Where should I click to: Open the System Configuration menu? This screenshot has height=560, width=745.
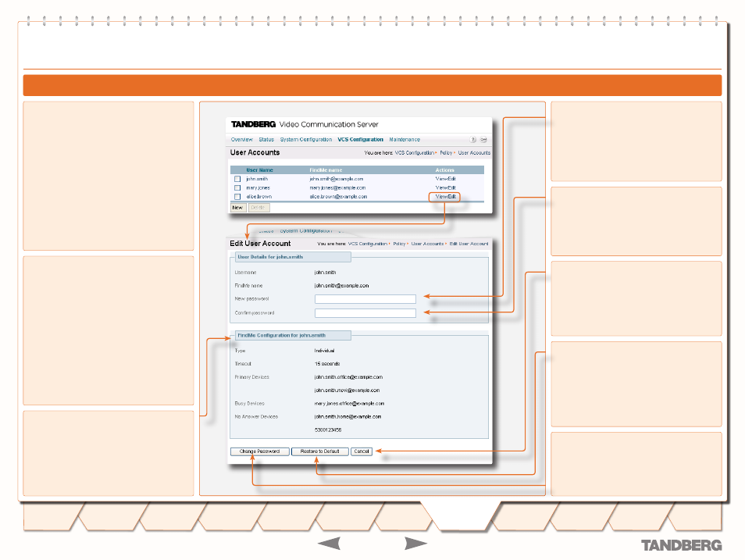[306, 140]
